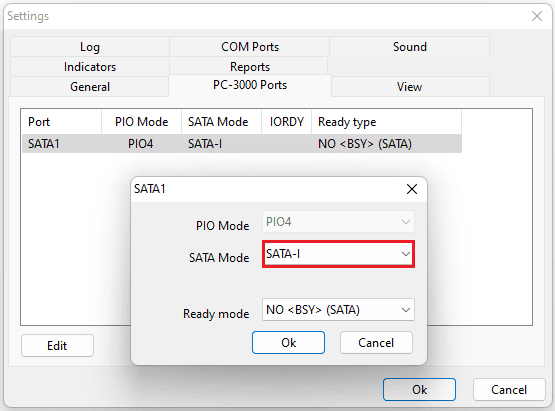Screen dimensions: 555x411
Task: Cancel the Settings window
Action: click(509, 390)
